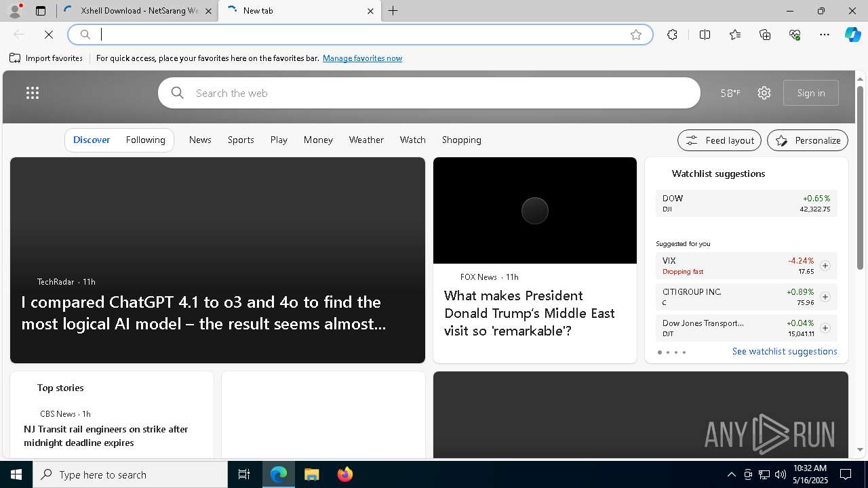This screenshot has width=868, height=488.
Task: Show hidden system tray icons
Action: point(732,474)
